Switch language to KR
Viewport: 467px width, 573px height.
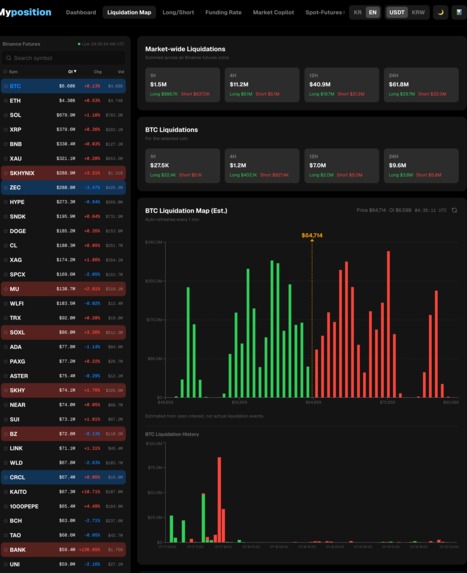click(358, 12)
